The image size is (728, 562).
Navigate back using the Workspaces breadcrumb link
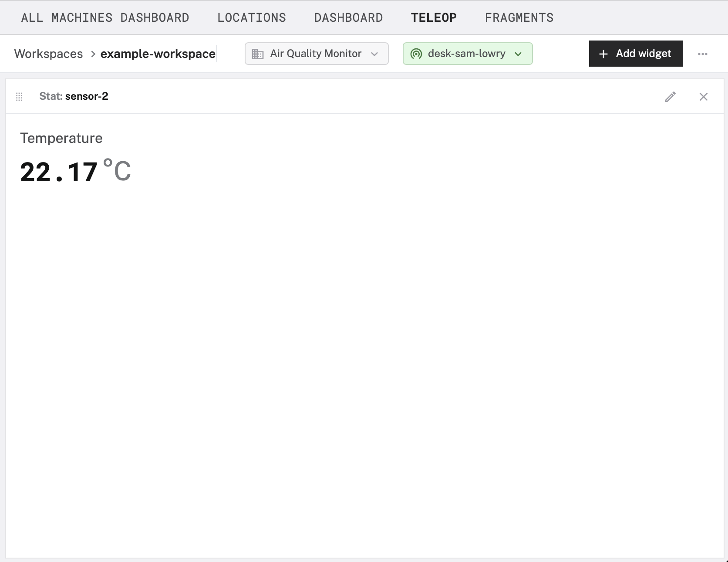point(48,54)
